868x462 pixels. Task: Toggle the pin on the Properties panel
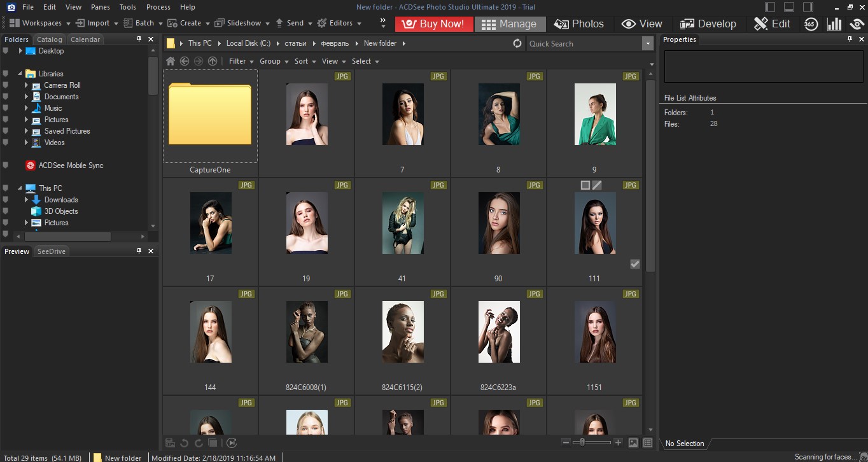coord(850,39)
